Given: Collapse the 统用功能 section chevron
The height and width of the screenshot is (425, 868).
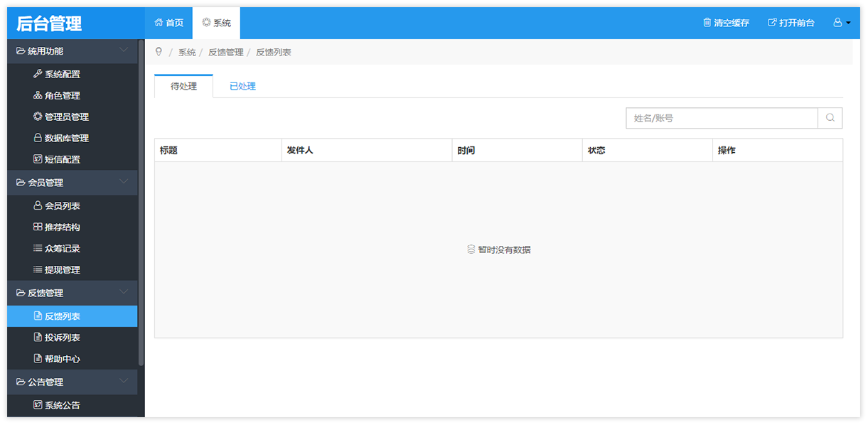Looking at the screenshot, I should (x=124, y=50).
